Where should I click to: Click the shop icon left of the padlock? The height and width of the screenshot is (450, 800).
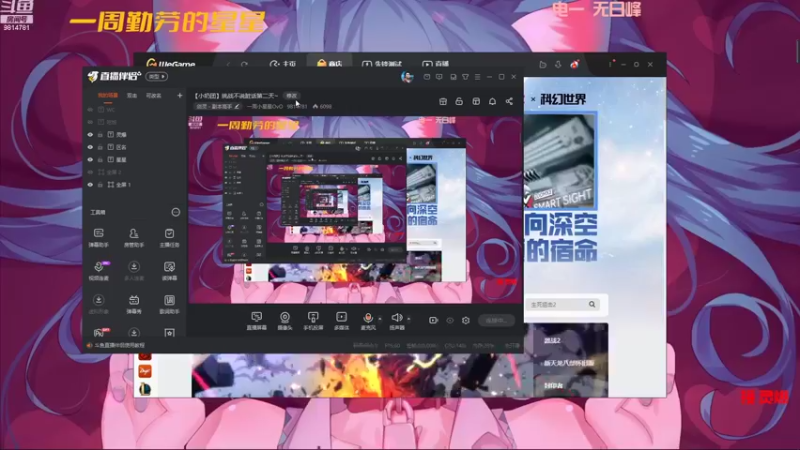tap(443, 101)
